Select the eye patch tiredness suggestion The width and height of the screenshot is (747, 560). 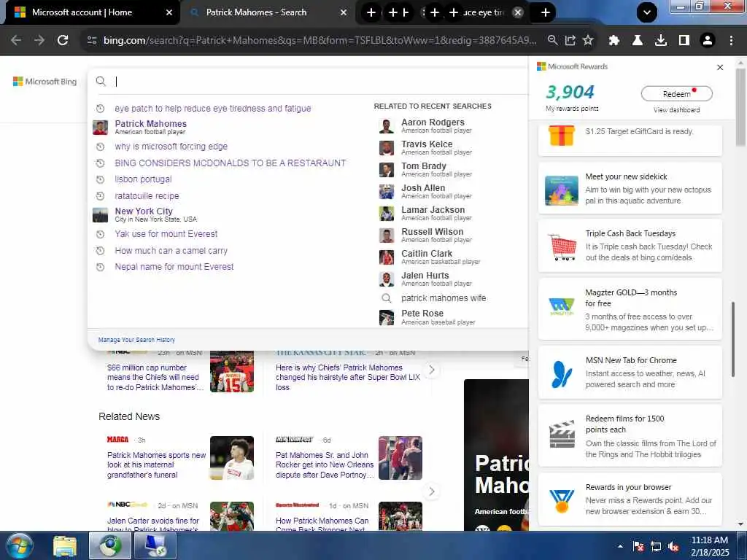(213, 109)
